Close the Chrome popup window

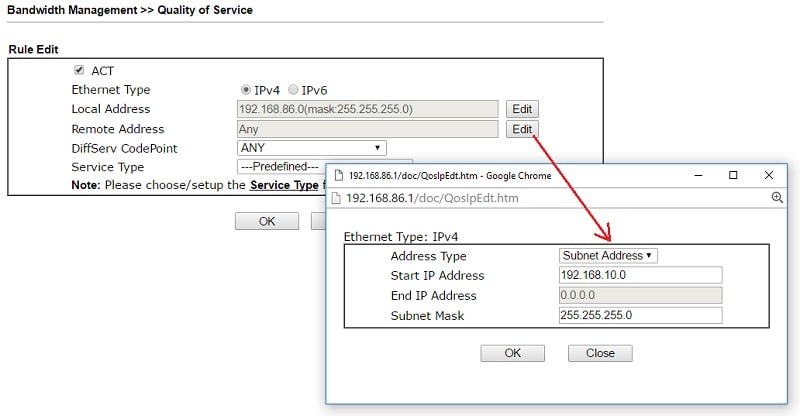[x=769, y=175]
